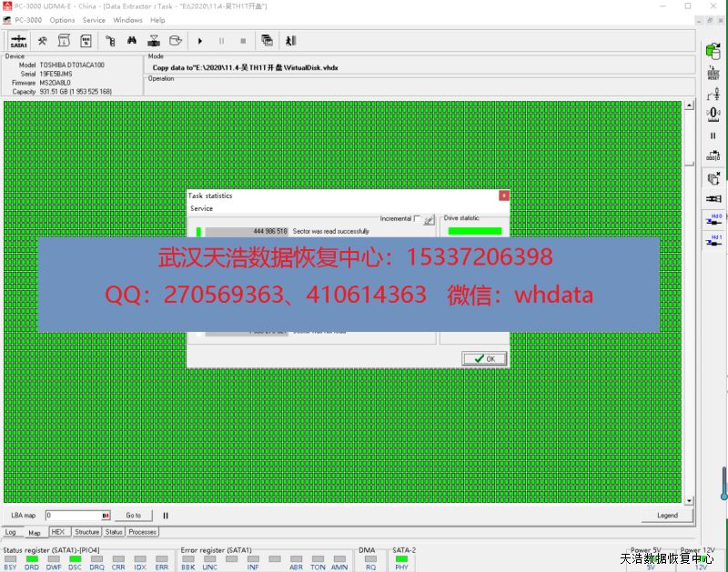Image resolution: width=728 pixels, height=572 pixels.
Task: Click the disk copy icon at top right
Action: point(713,50)
